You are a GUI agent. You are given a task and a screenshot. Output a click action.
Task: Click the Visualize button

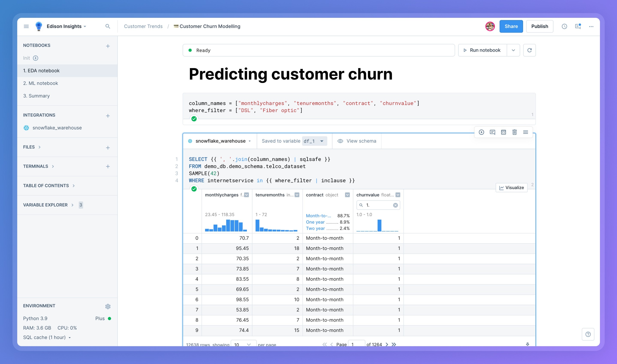511,188
